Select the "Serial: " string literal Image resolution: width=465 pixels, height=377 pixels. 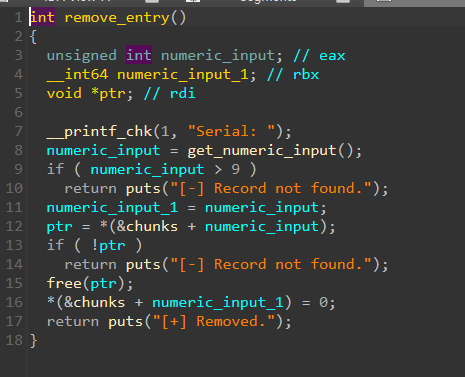(x=231, y=131)
